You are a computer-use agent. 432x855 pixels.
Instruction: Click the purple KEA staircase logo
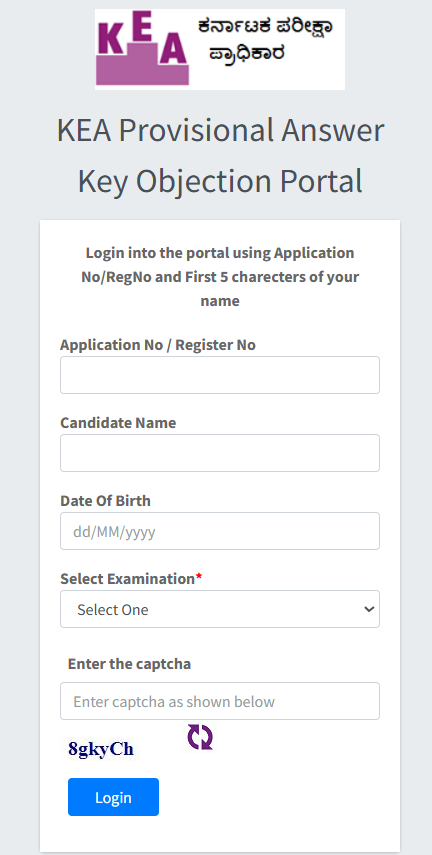(x=142, y=49)
